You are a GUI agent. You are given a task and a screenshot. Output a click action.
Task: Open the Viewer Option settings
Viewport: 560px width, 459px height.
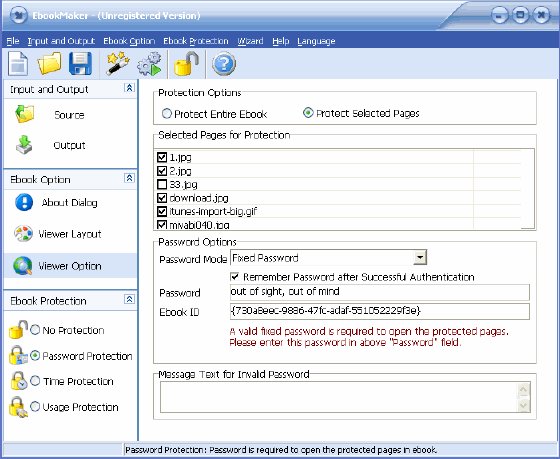click(x=70, y=266)
